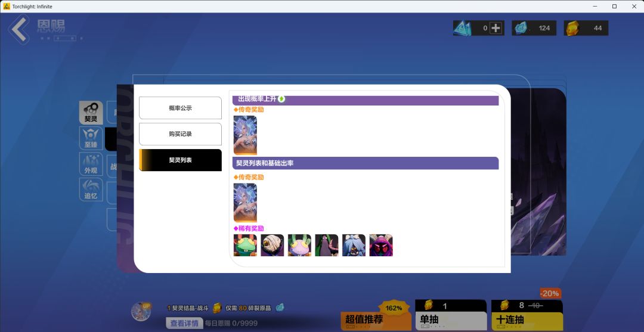
Task: Click the Torchlight: Infinite title bar icon
Action: [x=6, y=6]
